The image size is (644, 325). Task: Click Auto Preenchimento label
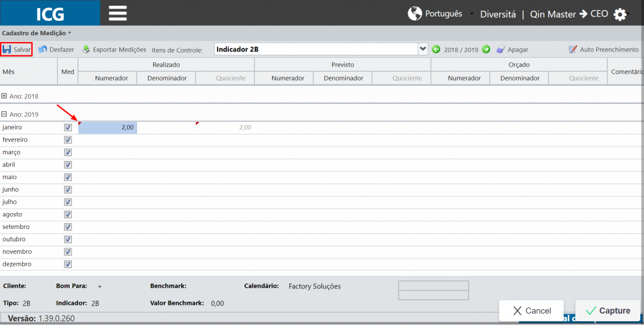(x=609, y=50)
